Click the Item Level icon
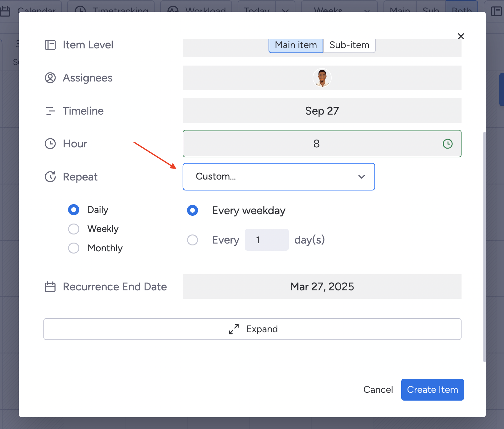504x429 pixels. point(50,45)
